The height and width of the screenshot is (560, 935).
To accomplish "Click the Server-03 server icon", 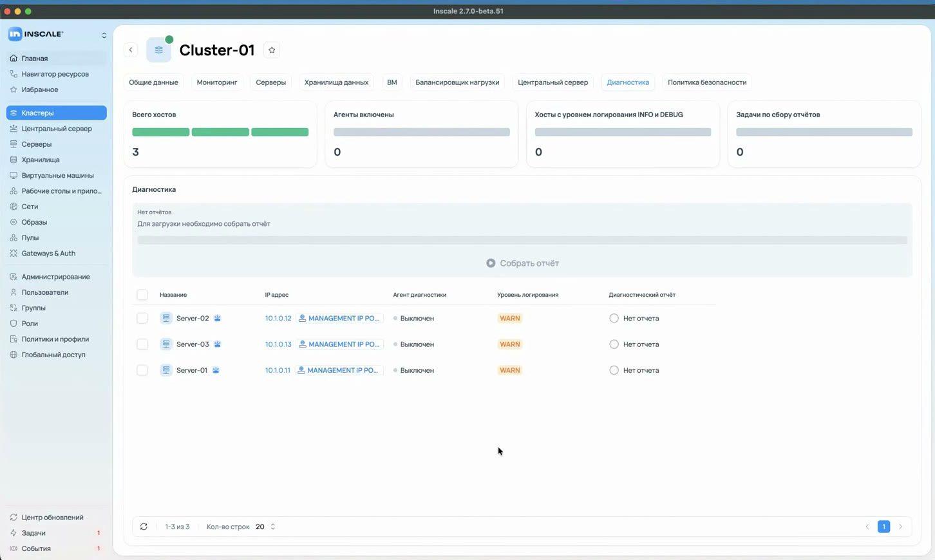I will point(166,344).
